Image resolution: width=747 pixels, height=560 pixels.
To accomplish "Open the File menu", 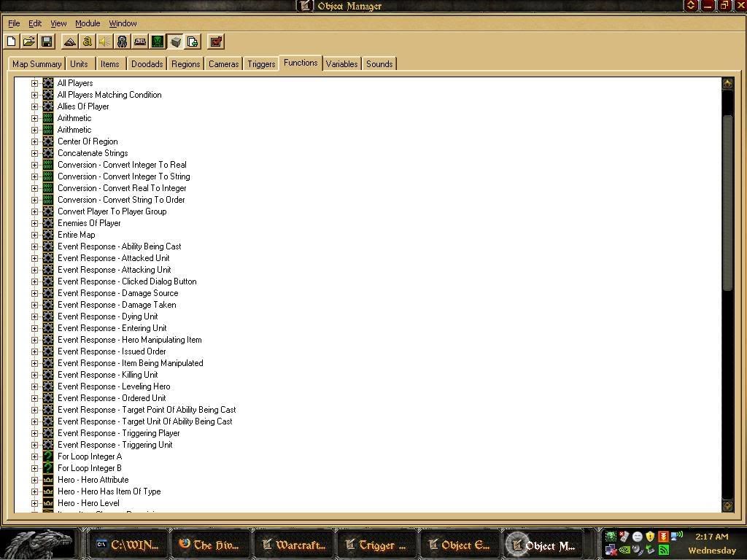I will click(x=14, y=23).
